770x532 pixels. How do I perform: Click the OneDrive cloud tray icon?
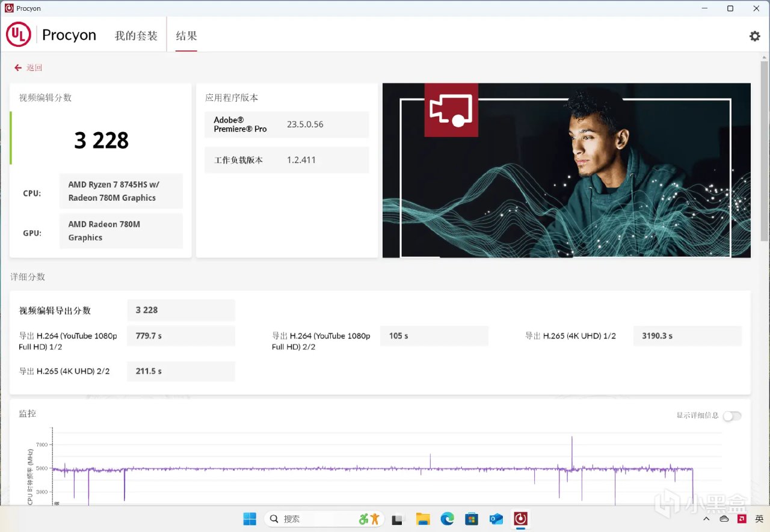click(725, 519)
